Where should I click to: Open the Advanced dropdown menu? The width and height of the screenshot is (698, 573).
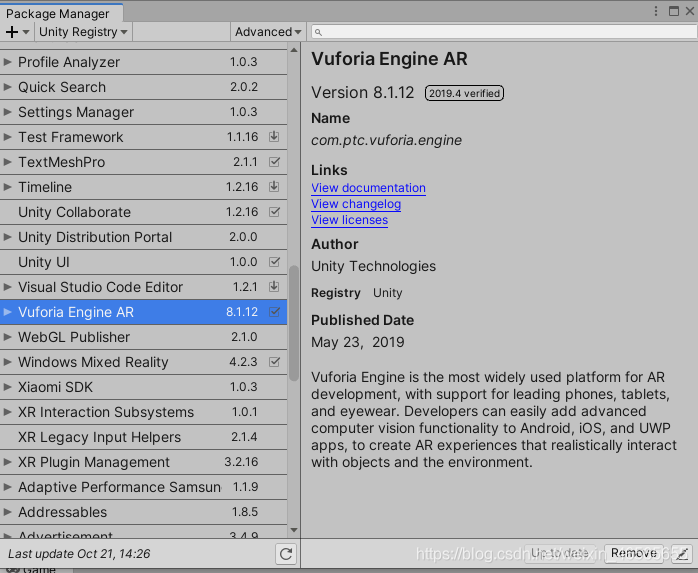268,32
